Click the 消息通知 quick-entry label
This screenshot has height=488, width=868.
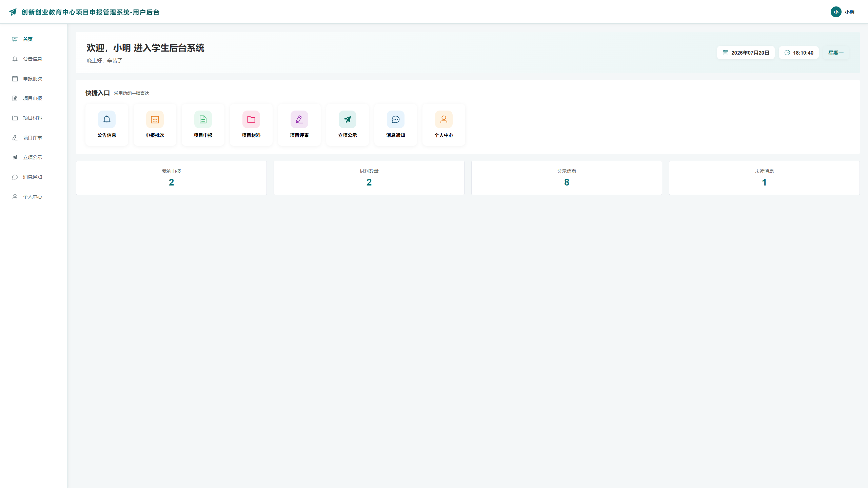pyautogui.click(x=396, y=135)
